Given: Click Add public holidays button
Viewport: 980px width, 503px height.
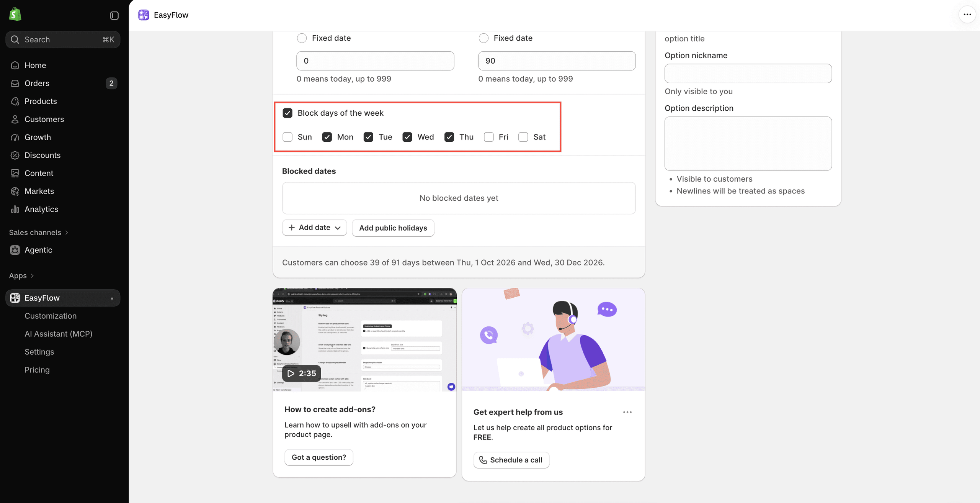Looking at the screenshot, I should [x=393, y=228].
